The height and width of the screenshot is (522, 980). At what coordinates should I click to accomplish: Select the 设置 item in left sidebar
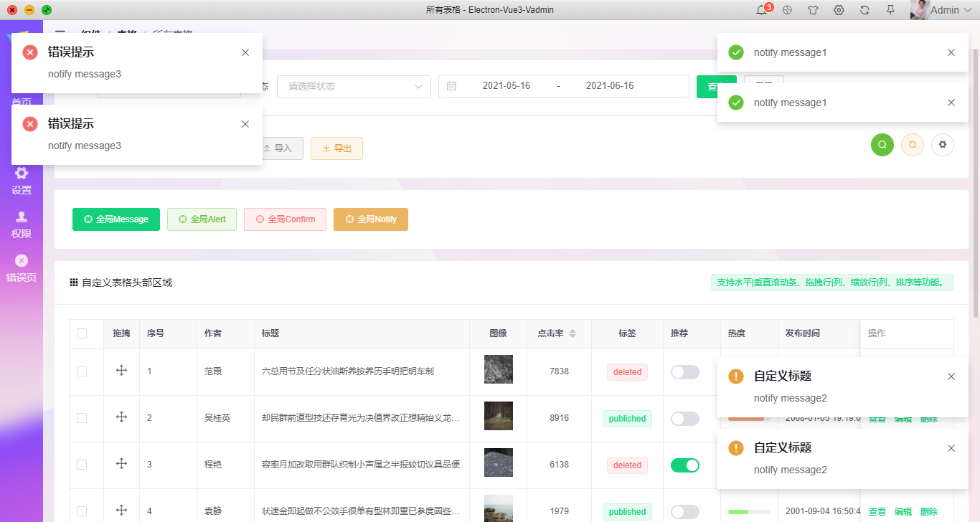click(x=22, y=181)
